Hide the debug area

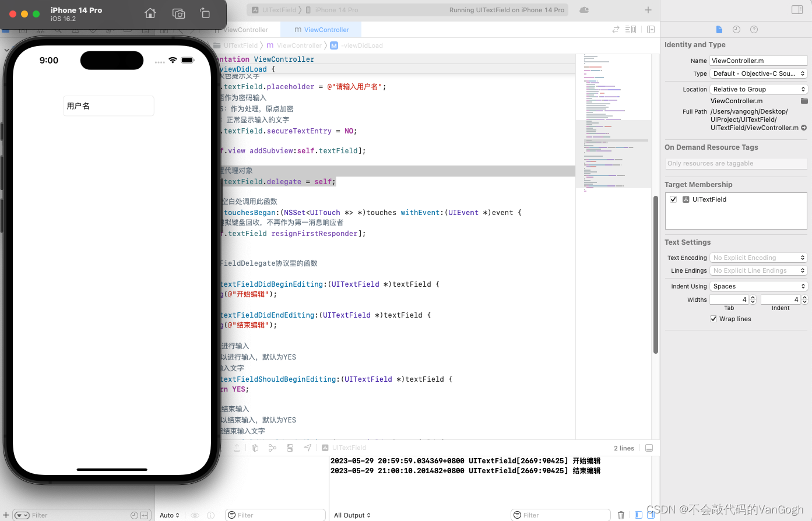click(x=649, y=448)
